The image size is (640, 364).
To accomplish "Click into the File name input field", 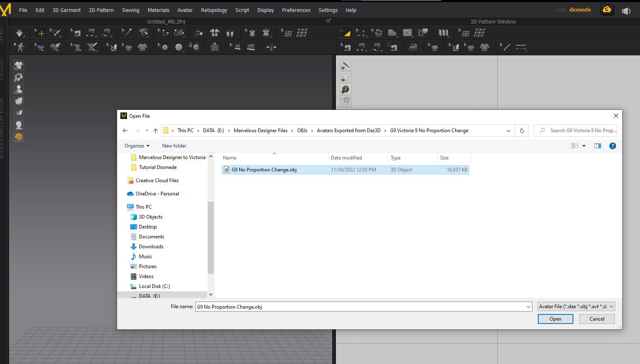I will point(360,307).
